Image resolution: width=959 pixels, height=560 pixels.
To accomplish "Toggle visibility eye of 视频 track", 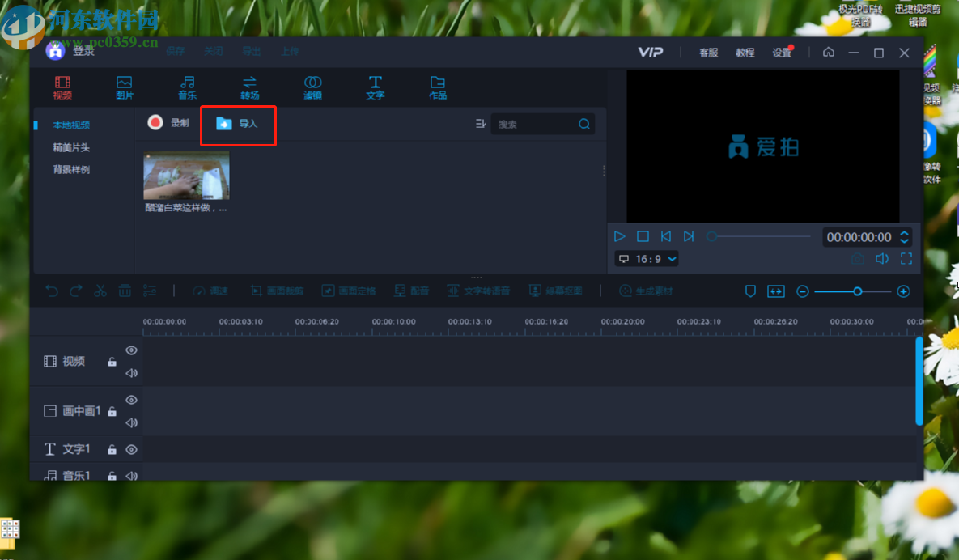I will [x=131, y=350].
